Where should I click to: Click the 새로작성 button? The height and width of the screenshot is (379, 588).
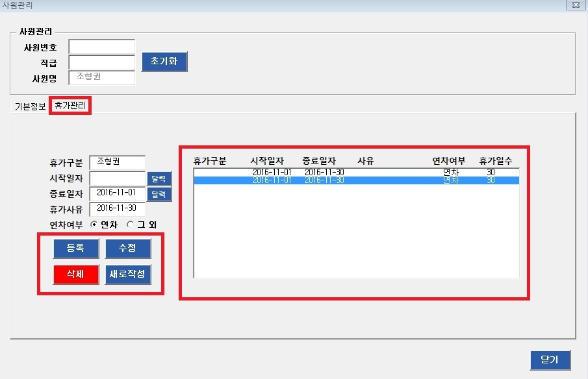(x=127, y=275)
